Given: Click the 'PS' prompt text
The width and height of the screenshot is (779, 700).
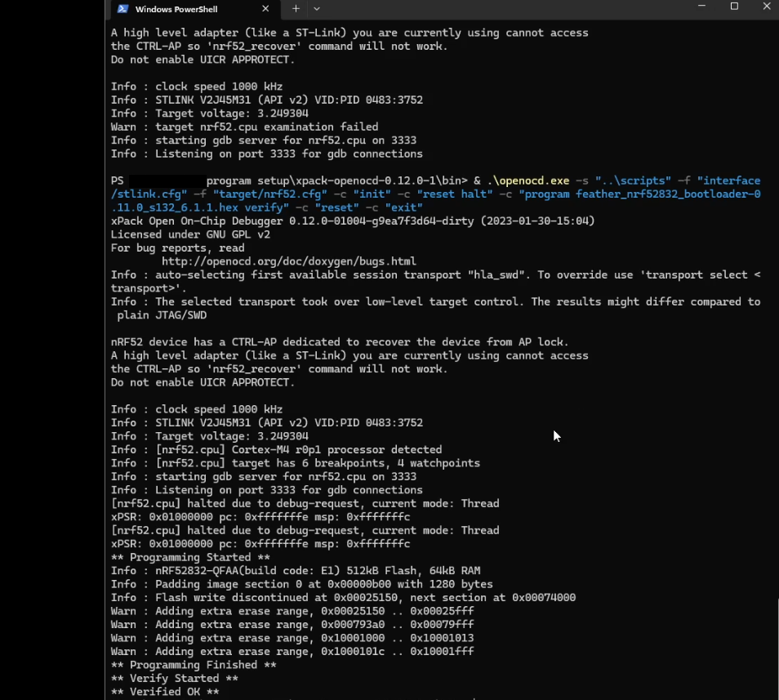Looking at the screenshot, I should tap(118, 181).
